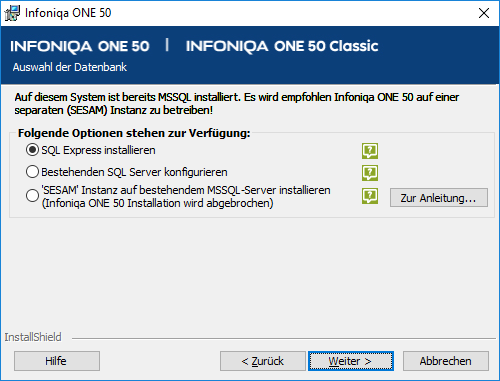Go back with the Zurück button
The image size is (500, 381).
263,361
